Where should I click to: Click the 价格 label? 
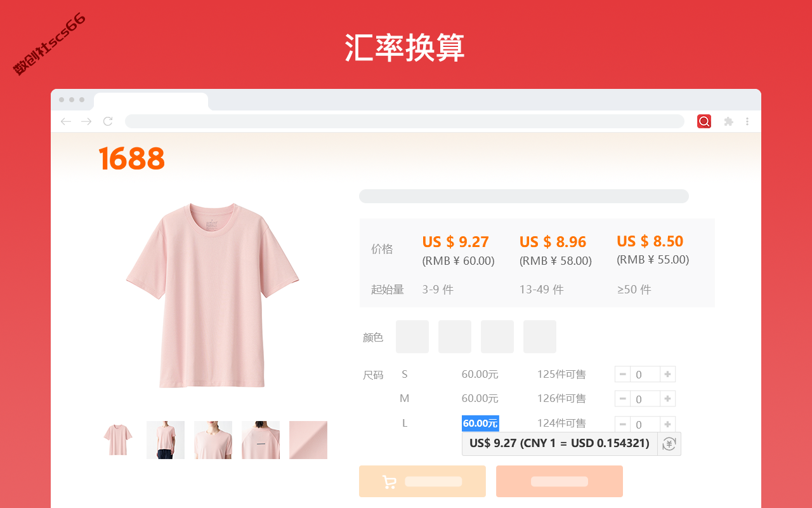pyautogui.click(x=382, y=249)
